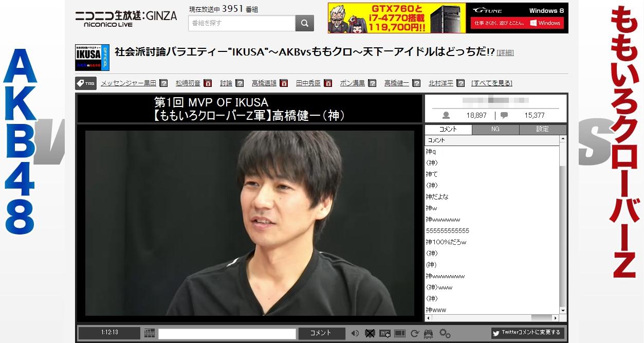Click the viewer count person icon
The width and height of the screenshot is (644, 343).
[x=446, y=116]
